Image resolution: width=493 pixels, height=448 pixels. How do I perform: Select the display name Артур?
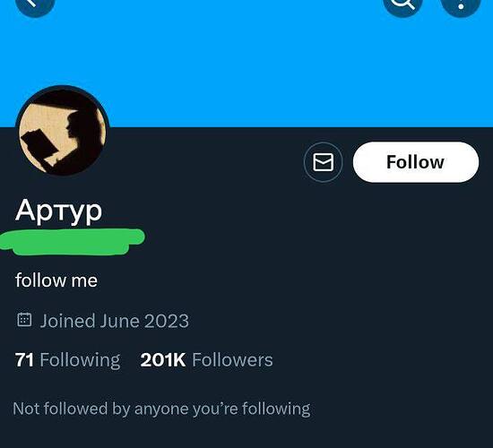[x=59, y=211]
